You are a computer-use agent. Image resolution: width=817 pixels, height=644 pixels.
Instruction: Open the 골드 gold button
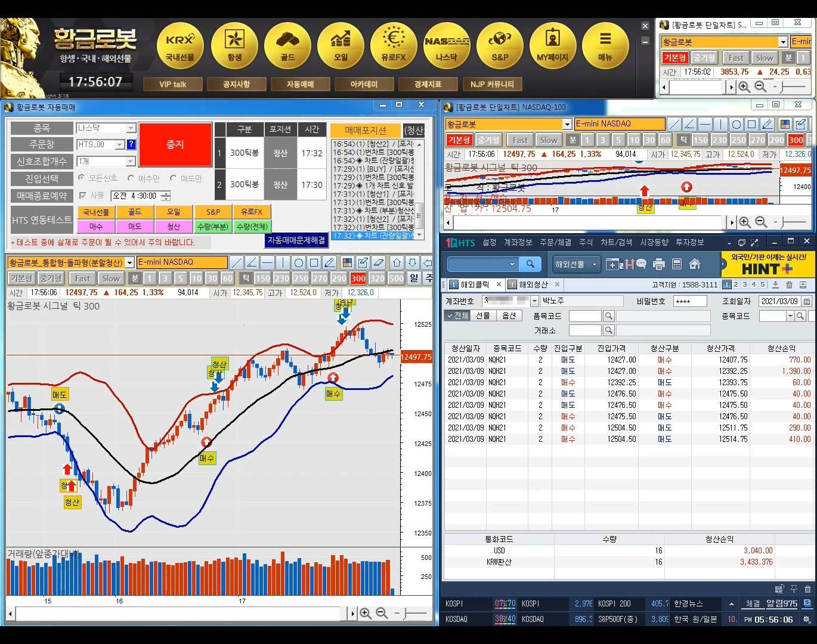[288, 46]
